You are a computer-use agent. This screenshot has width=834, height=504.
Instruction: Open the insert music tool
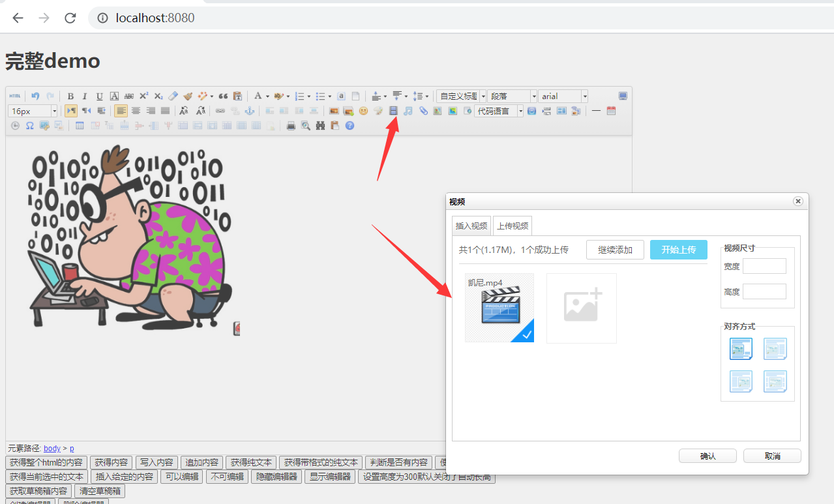coord(408,111)
